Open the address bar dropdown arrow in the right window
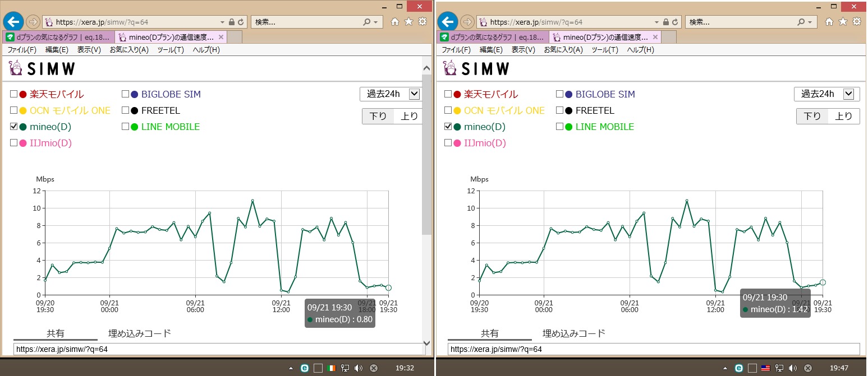This screenshot has width=868, height=376. [657, 22]
